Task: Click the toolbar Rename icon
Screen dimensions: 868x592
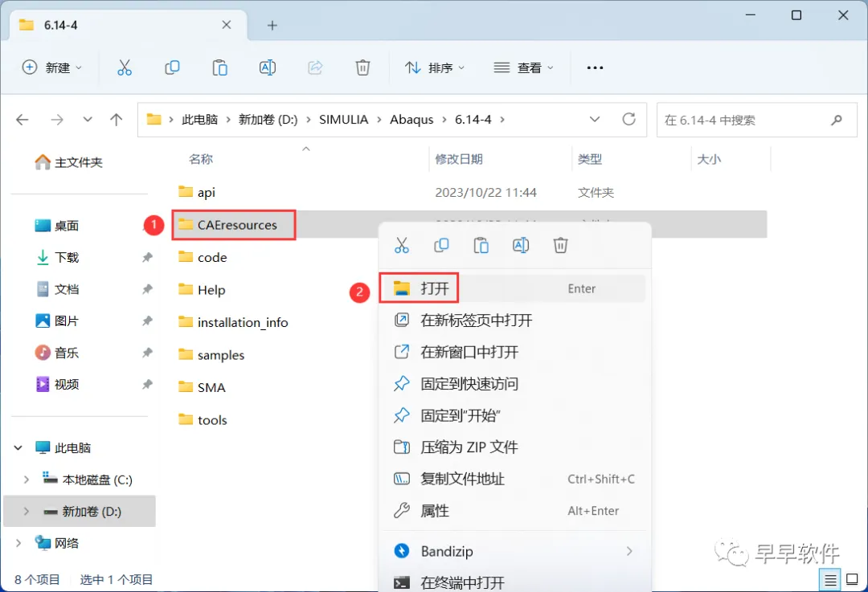Action: click(x=268, y=67)
